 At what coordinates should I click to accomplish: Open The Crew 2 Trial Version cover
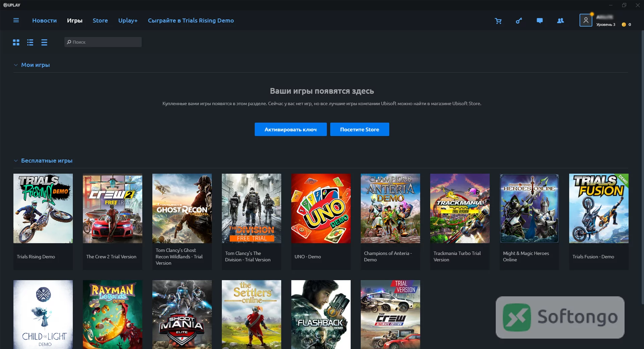[112, 208]
